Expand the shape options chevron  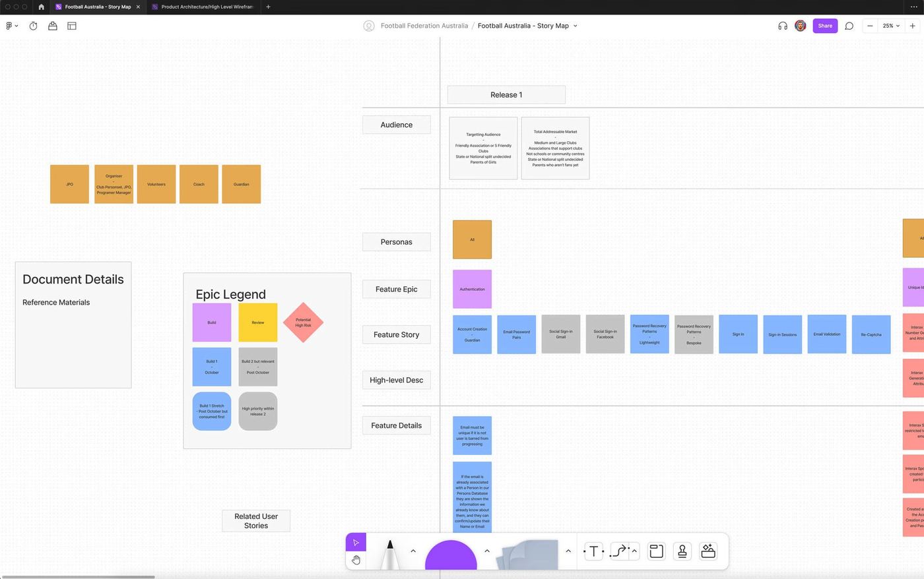point(487,551)
